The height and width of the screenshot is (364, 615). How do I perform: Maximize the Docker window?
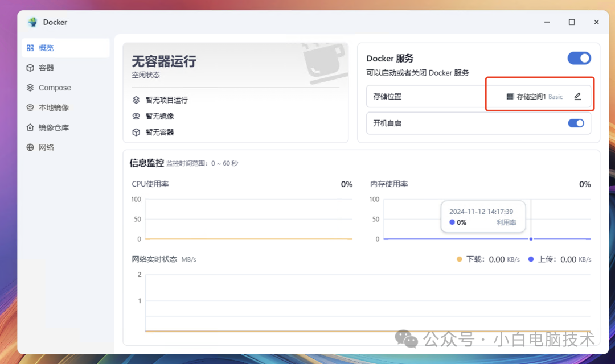(572, 22)
